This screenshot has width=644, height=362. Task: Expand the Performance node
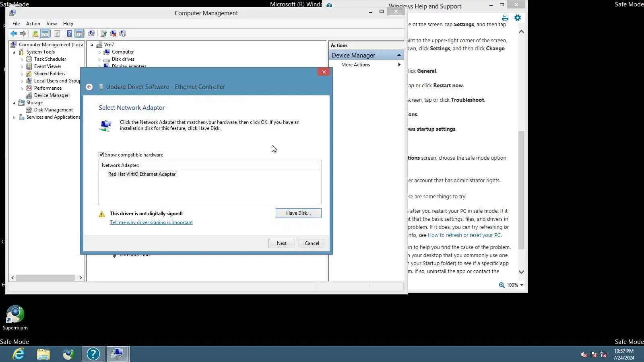(x=22, y=88)
